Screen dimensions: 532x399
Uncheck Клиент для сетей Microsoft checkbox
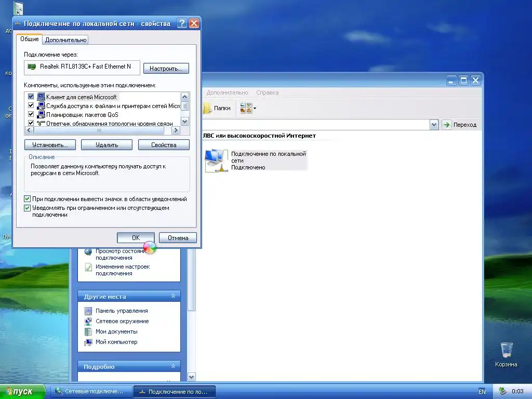coord(31,97)
